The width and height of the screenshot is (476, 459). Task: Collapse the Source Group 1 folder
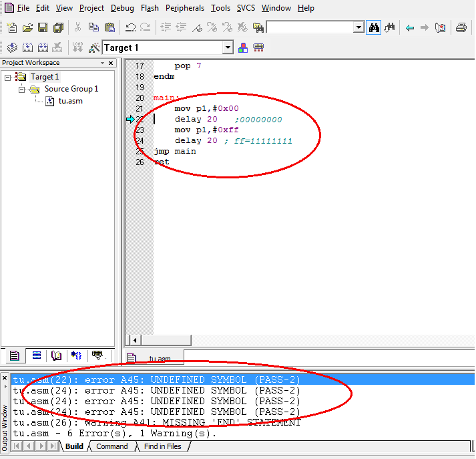[21, 89]
